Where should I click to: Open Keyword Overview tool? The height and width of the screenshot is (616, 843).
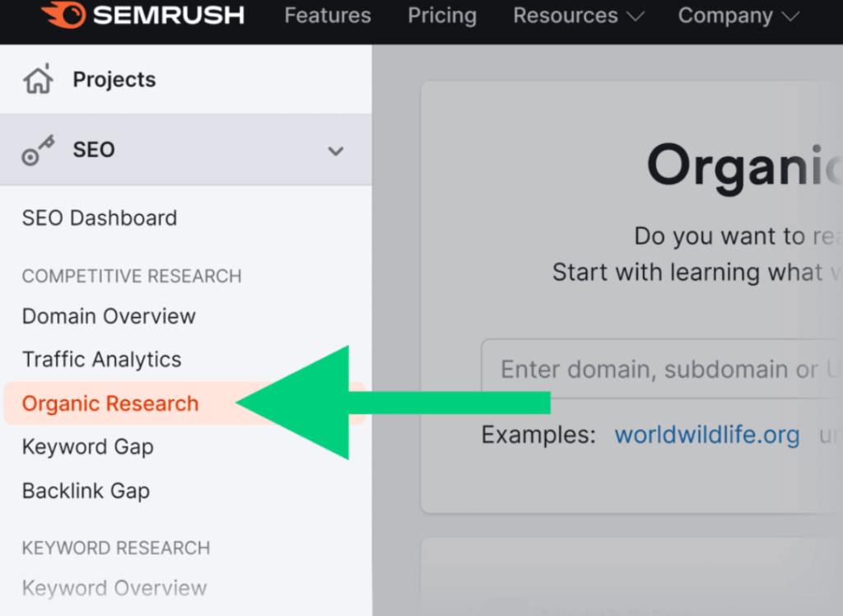click(114, 588)
